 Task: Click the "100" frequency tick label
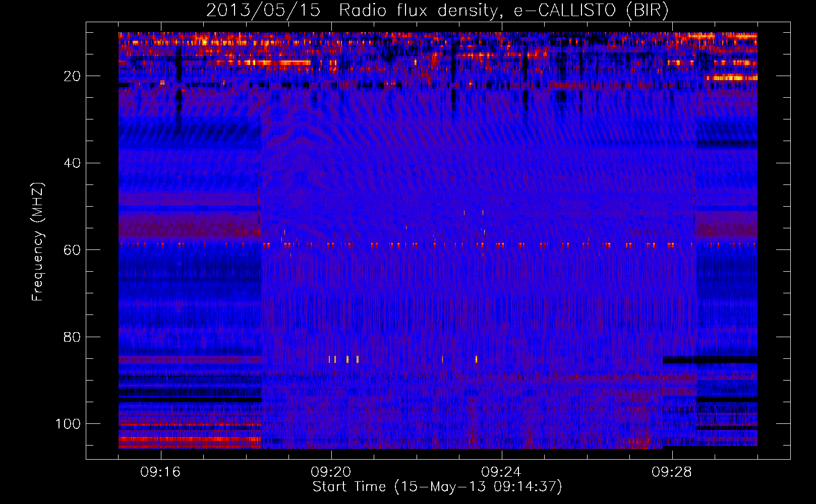(x=68, y=424)
